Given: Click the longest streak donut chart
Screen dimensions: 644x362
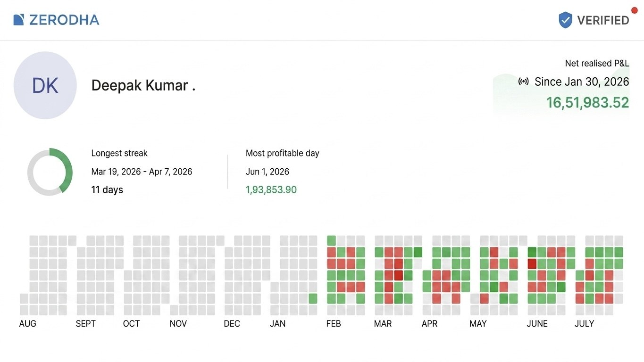Looking at the screenshot, I should coord(50,172).
